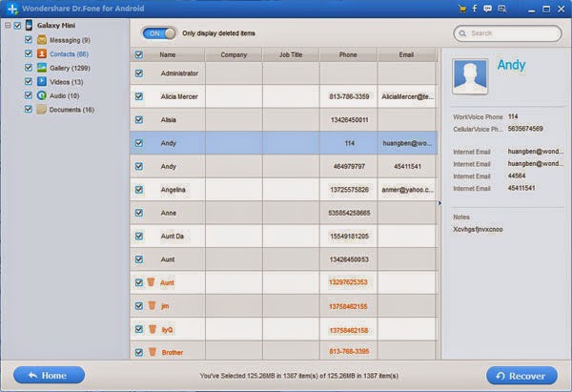572x392 pixels.
Task: Uncheck the Videos checkbox
Action: [29, 81]
